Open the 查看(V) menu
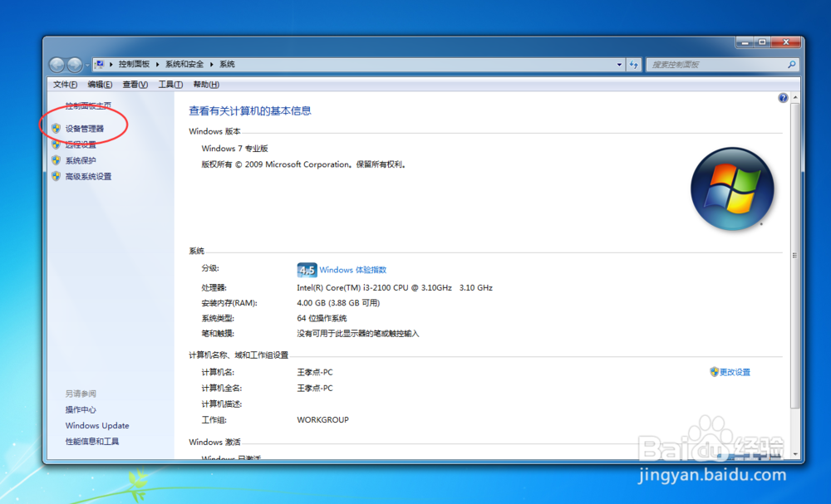831x504 pixels. click(135, 84)
